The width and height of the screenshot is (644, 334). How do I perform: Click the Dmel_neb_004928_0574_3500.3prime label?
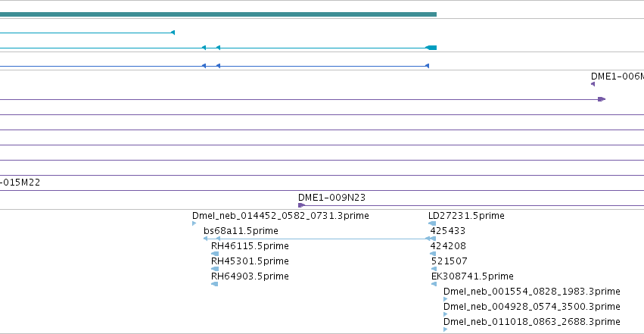click(532, 307)
